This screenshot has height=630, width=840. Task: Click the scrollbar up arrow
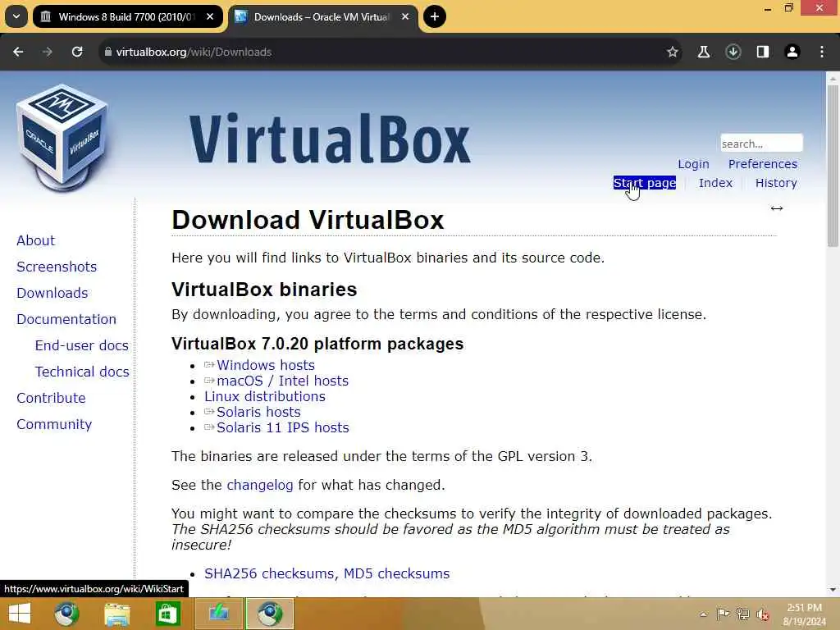[x=833, y=78]
